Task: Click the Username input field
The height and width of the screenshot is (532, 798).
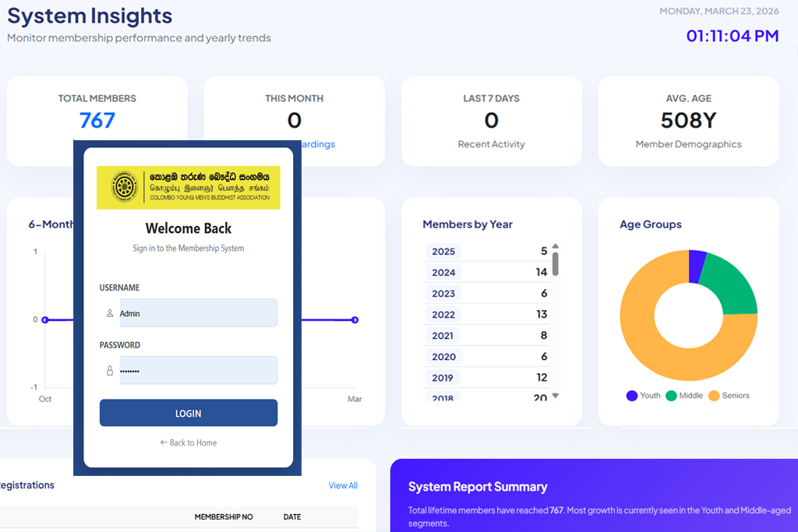Action: tap(198, 313)
